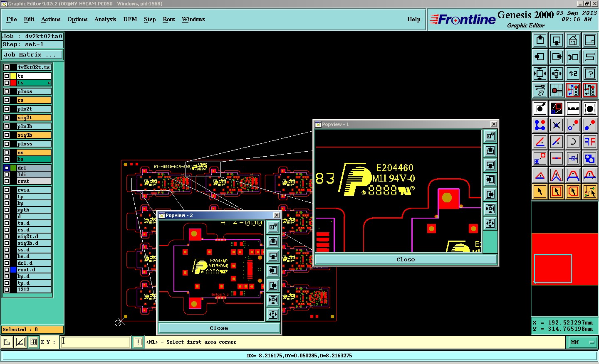Image resolution: width=599 pixels, height=364 pixels.
Task: Click the red triangle arc edit icon
Action: (540, 175)
